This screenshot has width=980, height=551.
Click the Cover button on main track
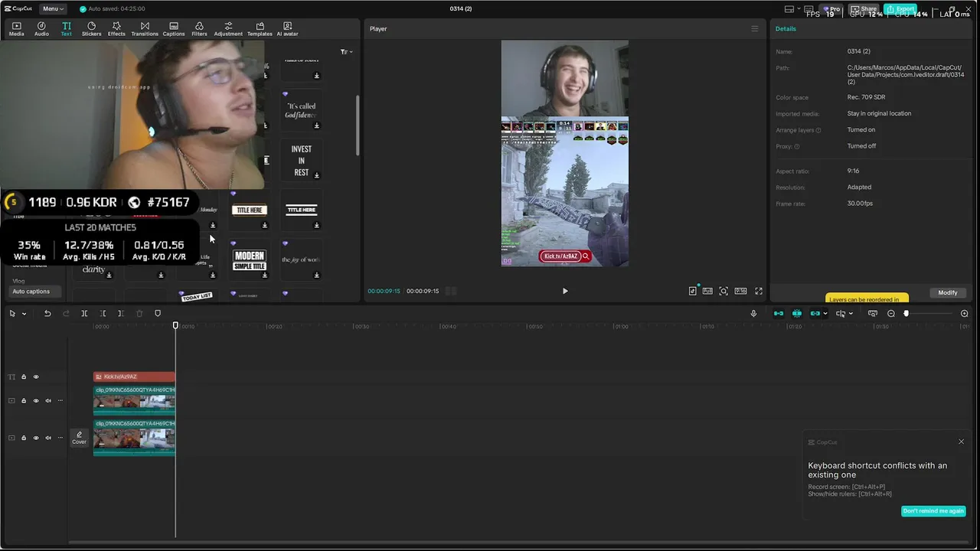(79, 438)
